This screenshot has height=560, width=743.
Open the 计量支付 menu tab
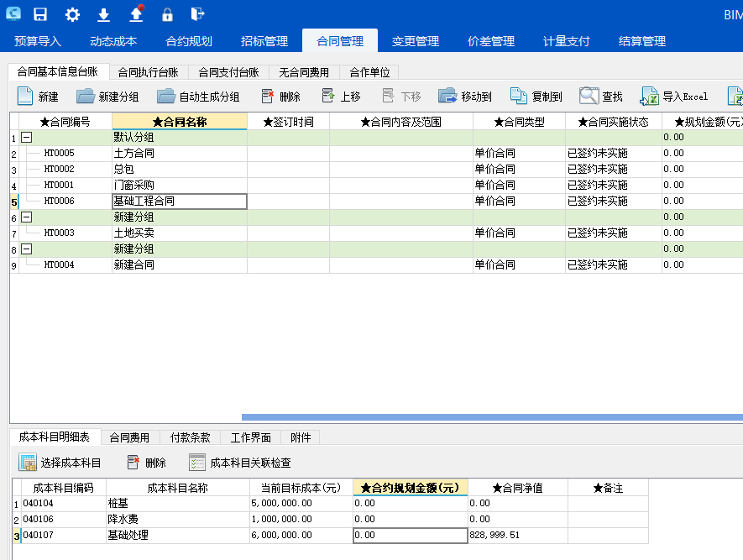[567, 41]
